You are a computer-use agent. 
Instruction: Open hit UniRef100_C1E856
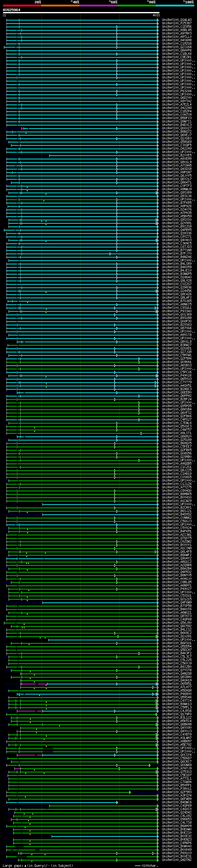tap(177, 26)
